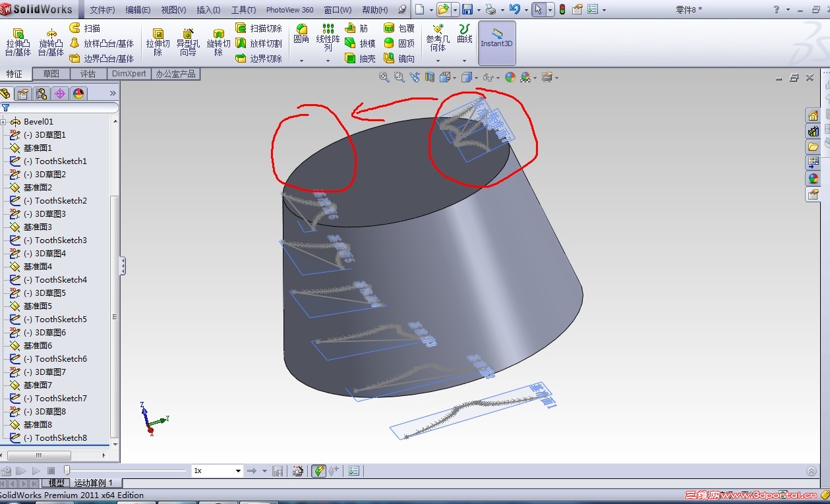Click the 圆顶 dome tool
Viewport: 830px width, 504px height.
pyautogui.click(x=399, y=43)
